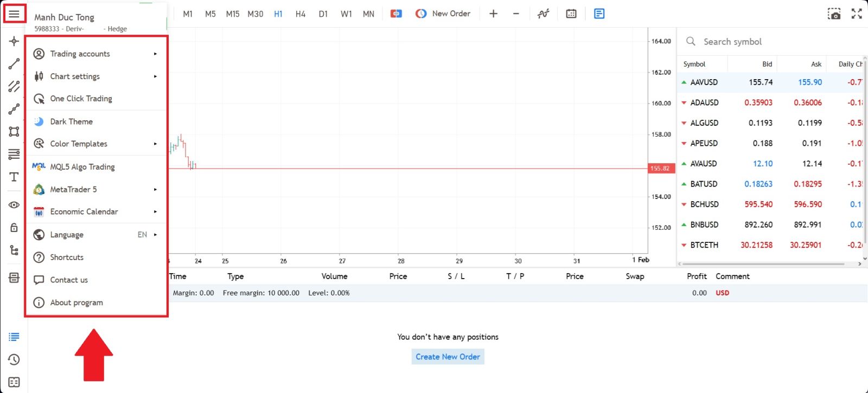
Task: Open the chart screenshot camera icon
Action: [834, 14]
